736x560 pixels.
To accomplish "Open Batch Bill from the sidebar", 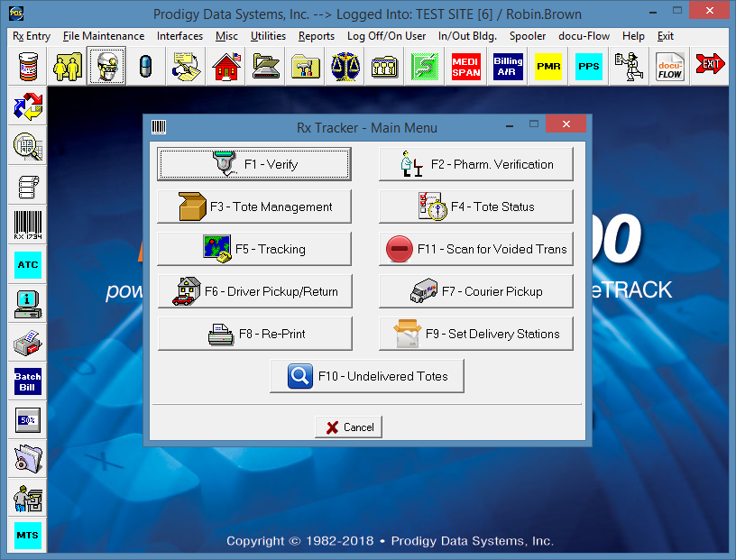I will 28,381.
